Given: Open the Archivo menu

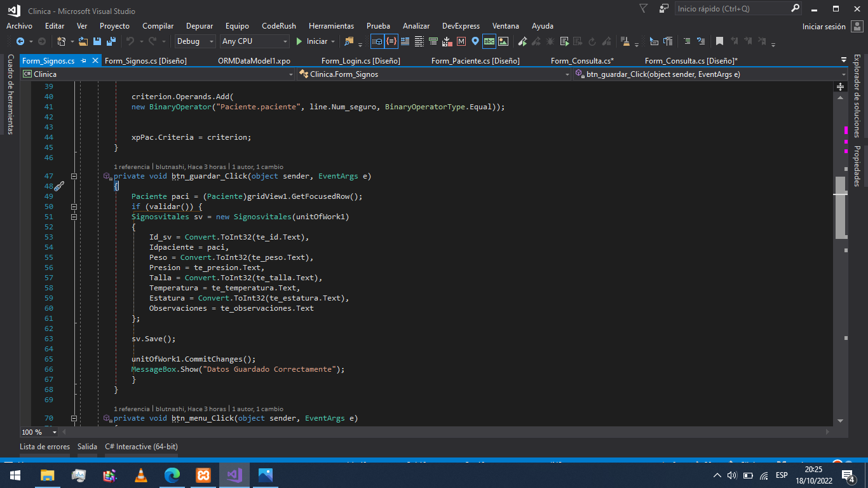Looking at the screenshot, I should pos(19,26).
